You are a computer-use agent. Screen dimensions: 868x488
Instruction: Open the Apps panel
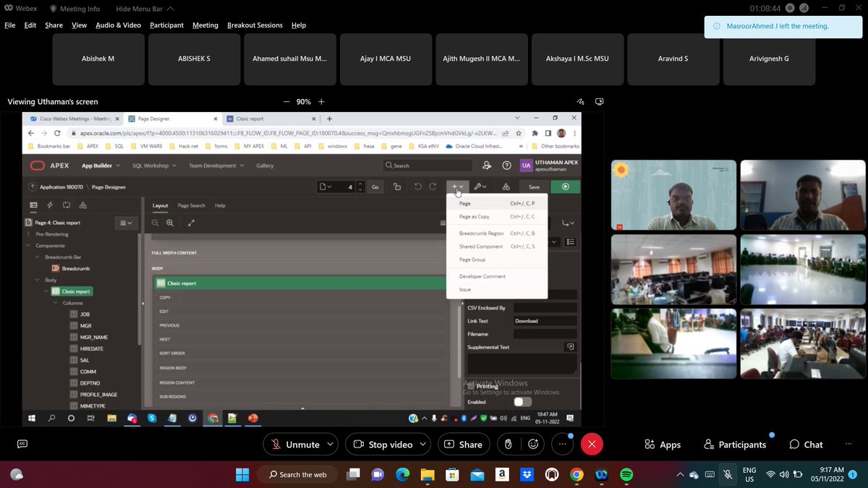[663, 445]
